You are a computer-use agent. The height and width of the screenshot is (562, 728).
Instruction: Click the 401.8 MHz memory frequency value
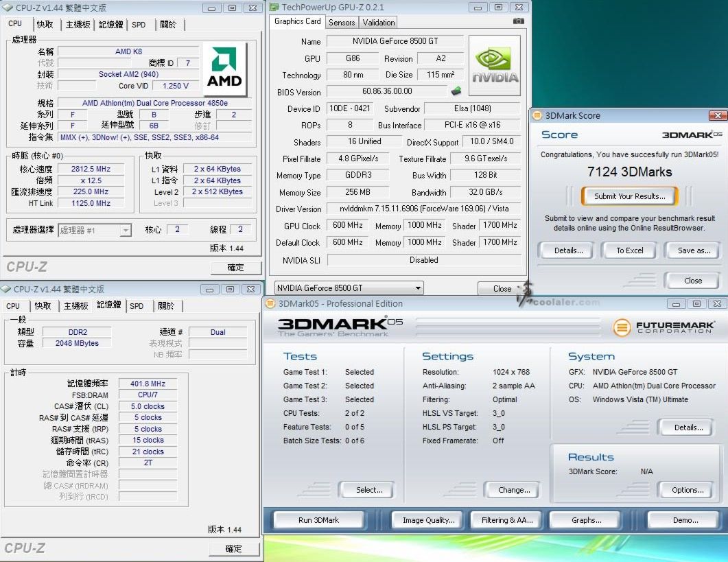pyautogui.click(x=148, y=384)
